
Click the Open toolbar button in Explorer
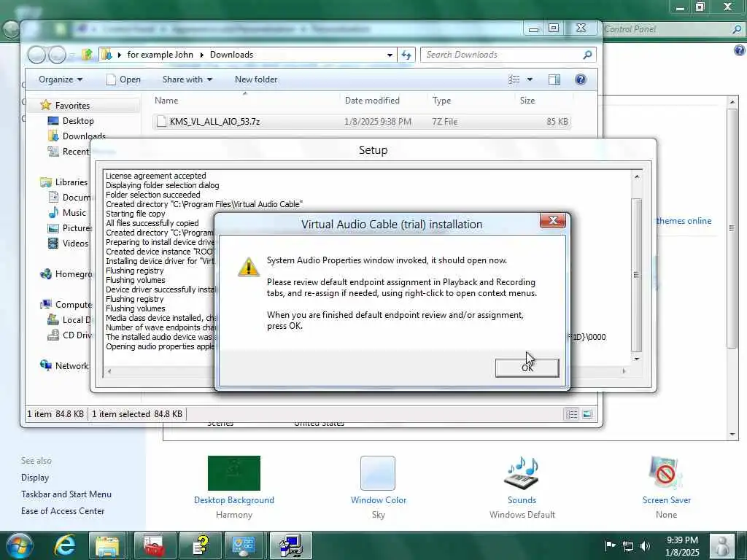click(x=123, y=79)
